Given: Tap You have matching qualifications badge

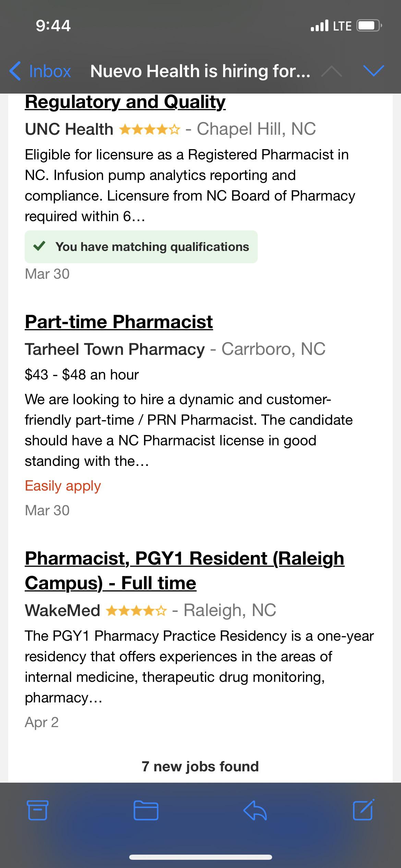Looking at the screenshot, I should click(141, 247).
